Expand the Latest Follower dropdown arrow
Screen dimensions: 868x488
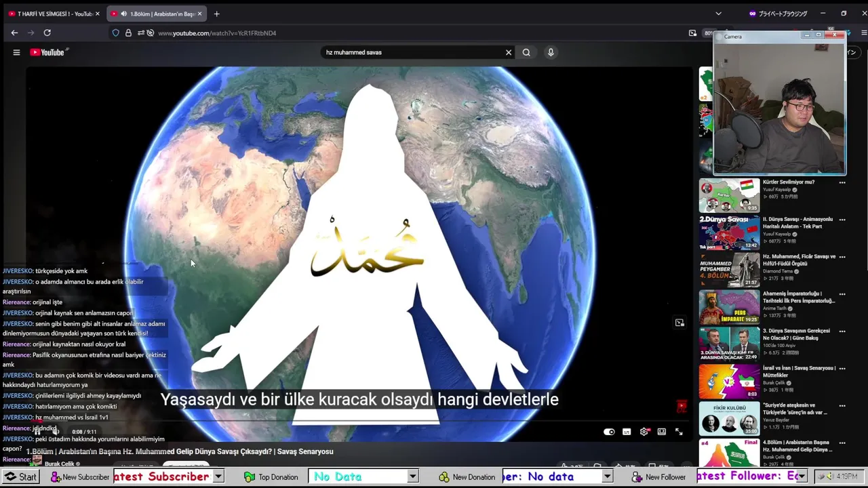[x=802, y=477]
